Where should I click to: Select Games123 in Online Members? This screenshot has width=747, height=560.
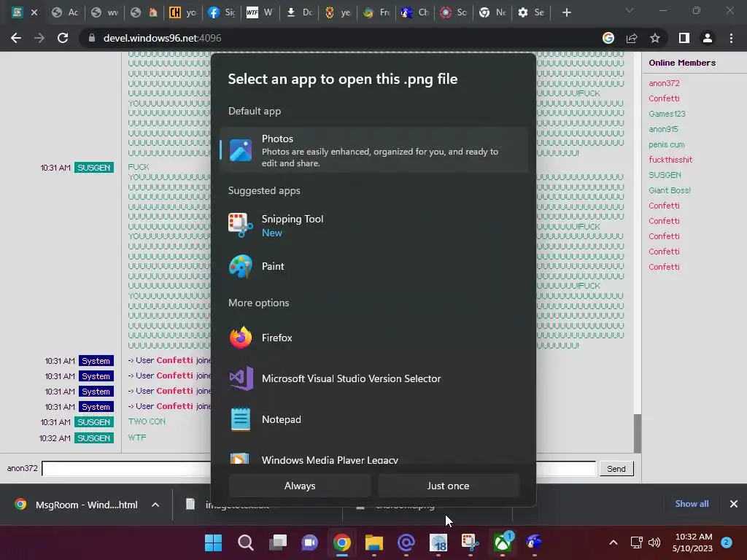point(667,114)
